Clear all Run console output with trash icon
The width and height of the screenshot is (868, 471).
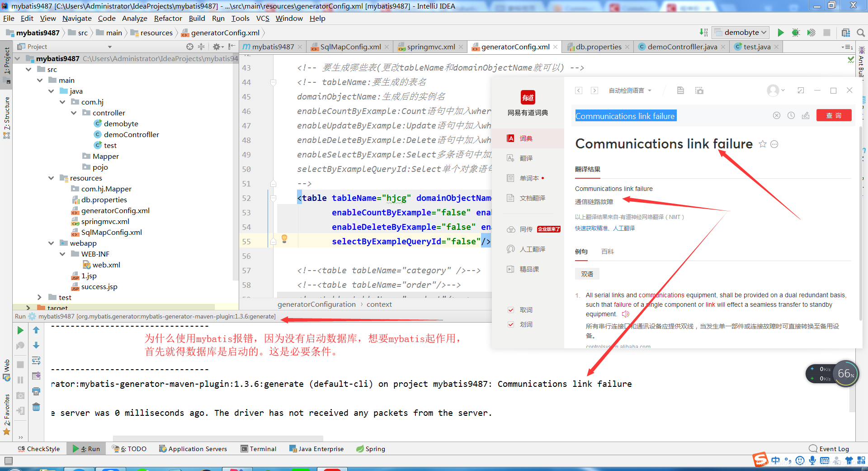(x=36, y=407)
